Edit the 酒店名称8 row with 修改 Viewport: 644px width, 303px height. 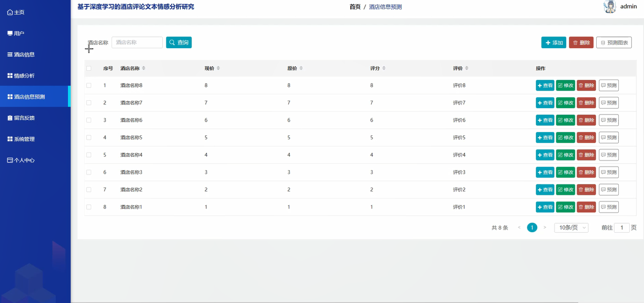coord(566,86)
